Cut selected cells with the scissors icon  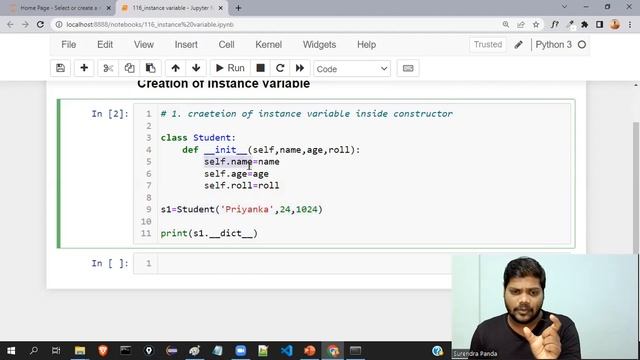click(108, 68)
